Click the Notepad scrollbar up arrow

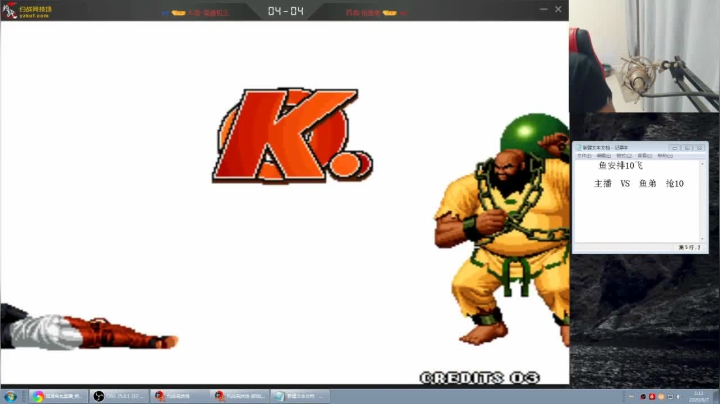[702, 164]
